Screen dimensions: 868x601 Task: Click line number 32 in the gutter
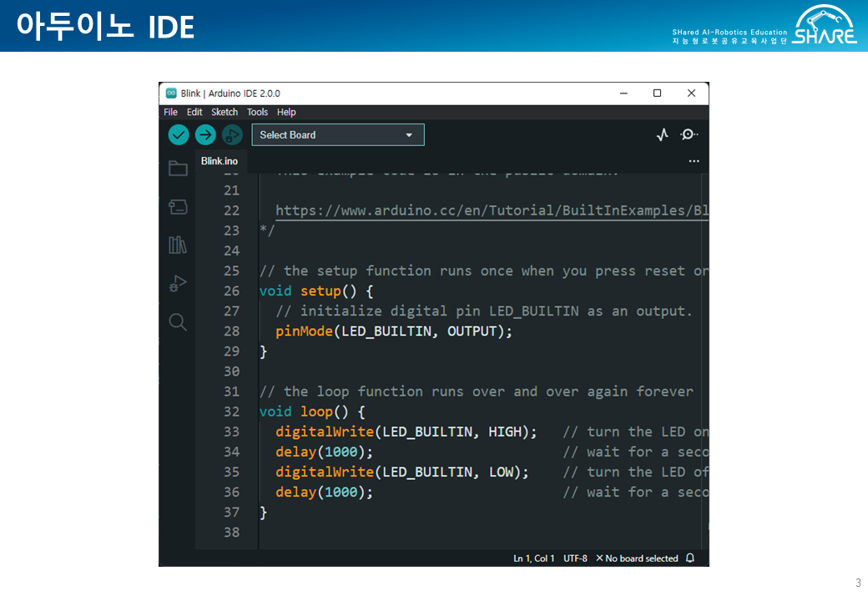[231, 412]
